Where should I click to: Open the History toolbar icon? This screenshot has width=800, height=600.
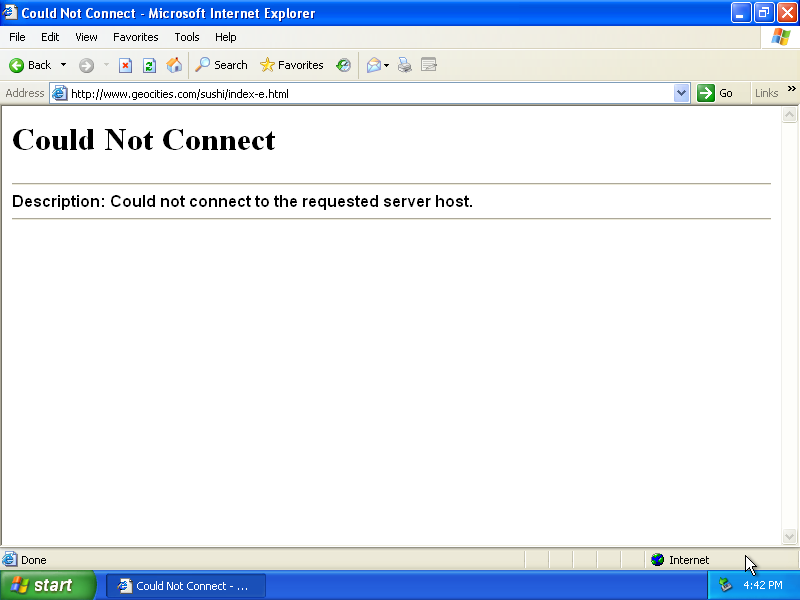[343, 65]
